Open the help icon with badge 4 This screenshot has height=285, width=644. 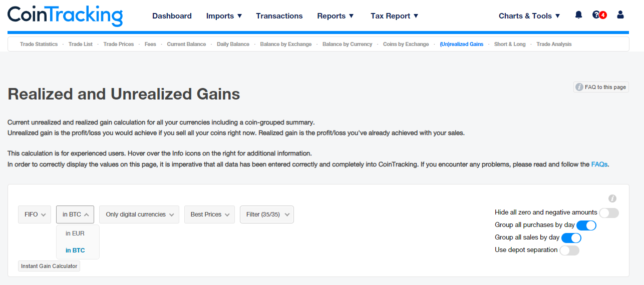[x=599, y=15]
